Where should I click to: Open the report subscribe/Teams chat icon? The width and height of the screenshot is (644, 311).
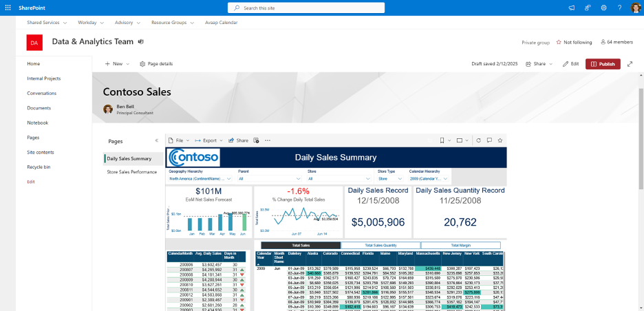tap(256, 140)
